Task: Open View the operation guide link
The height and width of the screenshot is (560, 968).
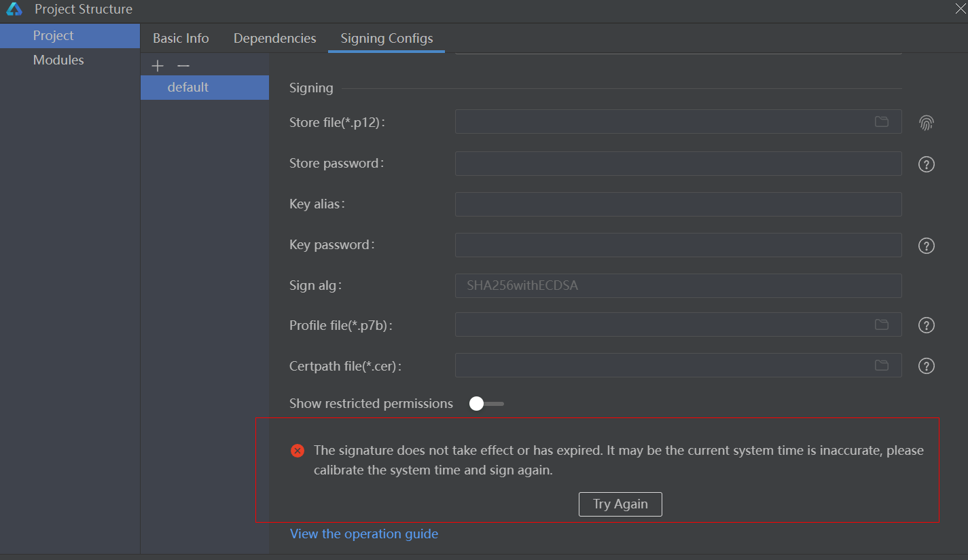Action: point(363,534)
